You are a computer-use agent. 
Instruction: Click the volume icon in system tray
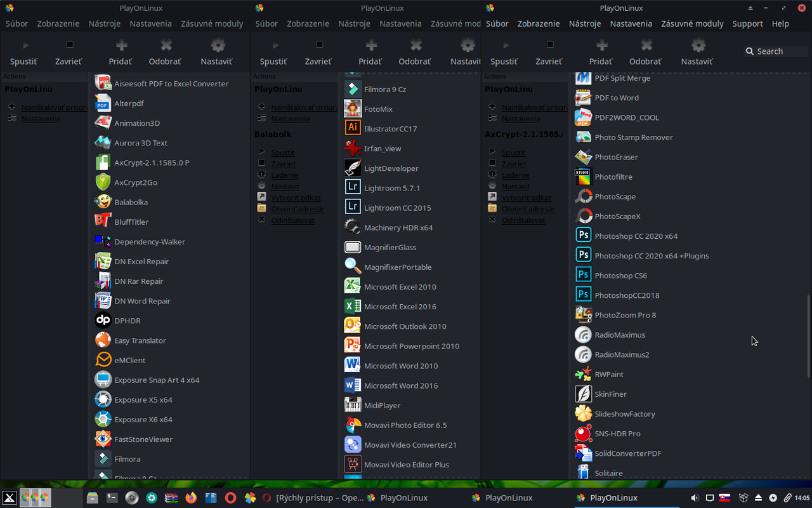695,498
